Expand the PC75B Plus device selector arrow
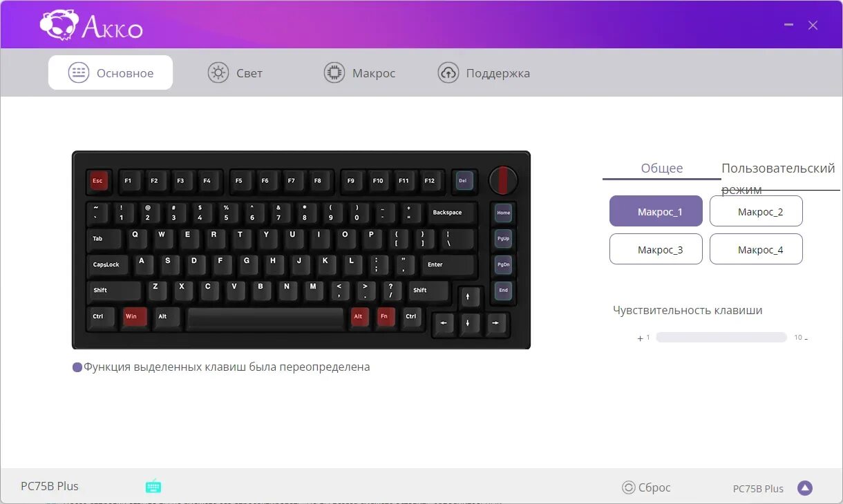The height and width of the screenshot is (504, 843). coord(805,488)
